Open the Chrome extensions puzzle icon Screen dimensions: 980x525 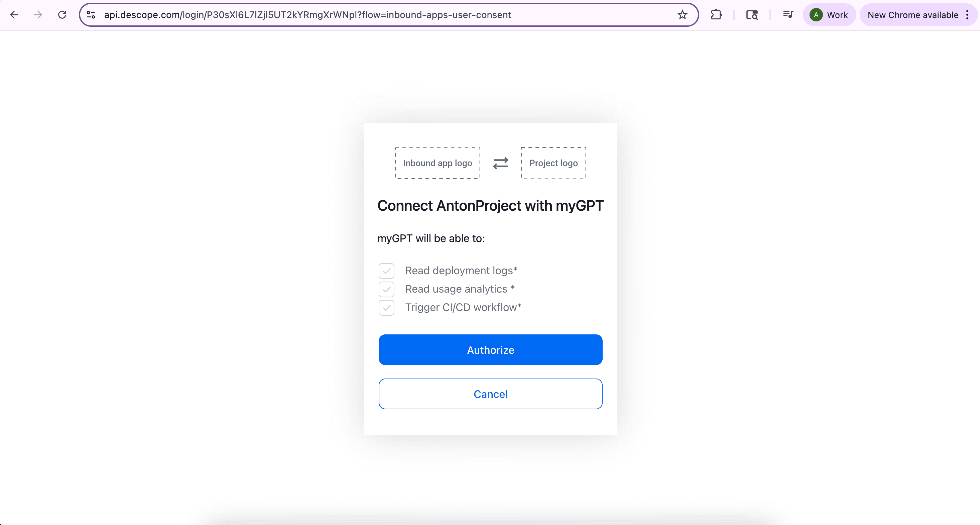coord(716,15)
